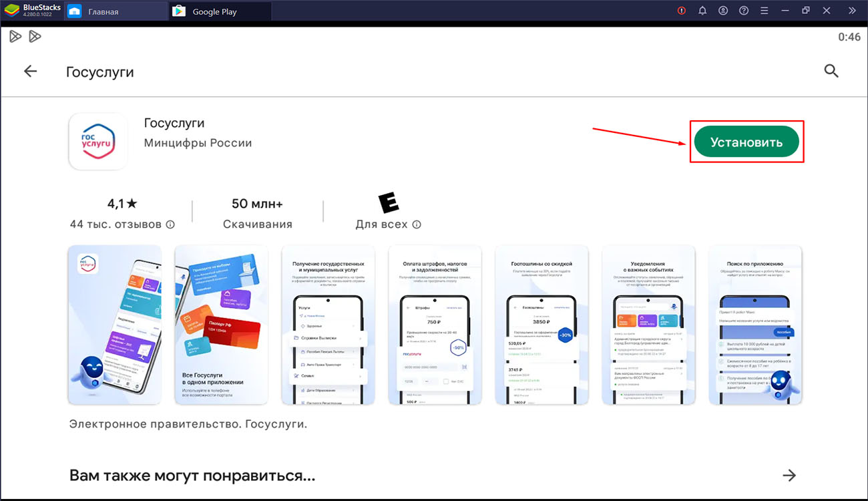Click the Скачивания label under 50 млн+
This screenshot has width=868, height=501.
(258, 224)
